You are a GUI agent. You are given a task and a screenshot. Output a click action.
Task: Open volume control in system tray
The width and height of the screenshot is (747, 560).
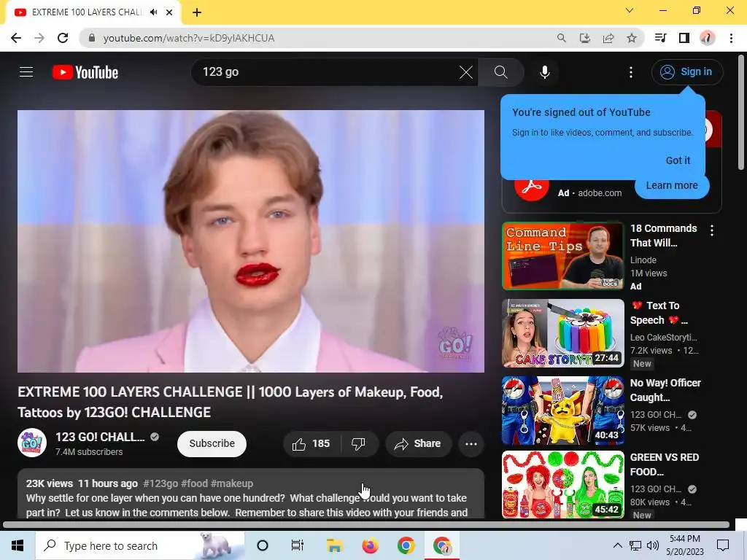click(653, 545)
